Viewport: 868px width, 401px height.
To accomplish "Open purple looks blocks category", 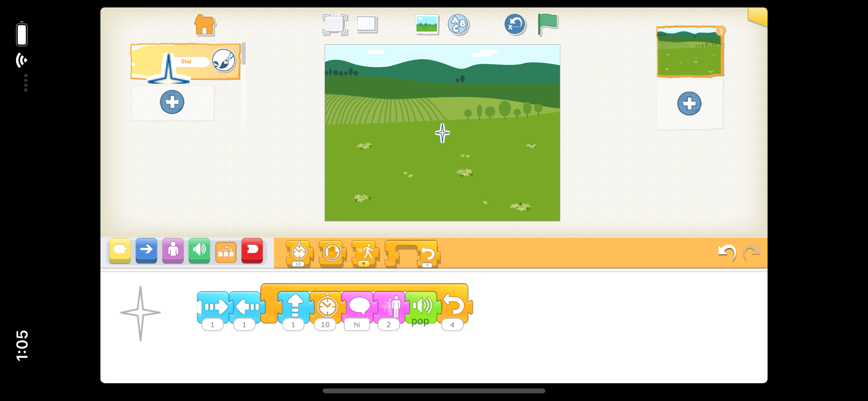I will click(x=173, y=250).
